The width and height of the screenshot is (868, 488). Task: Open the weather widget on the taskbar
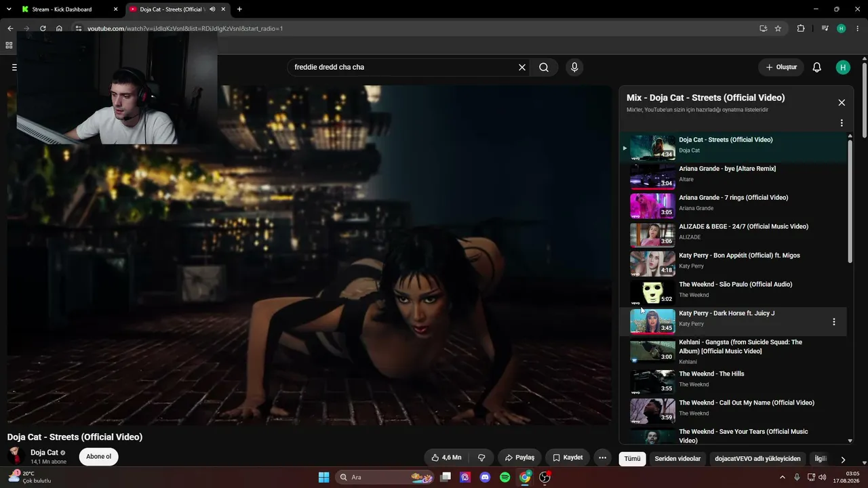(x=31, y=477)
